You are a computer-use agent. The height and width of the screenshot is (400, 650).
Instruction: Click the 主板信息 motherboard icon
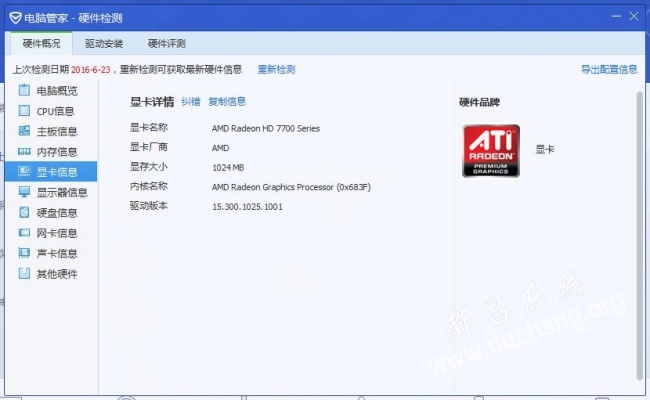click(24, 131)
